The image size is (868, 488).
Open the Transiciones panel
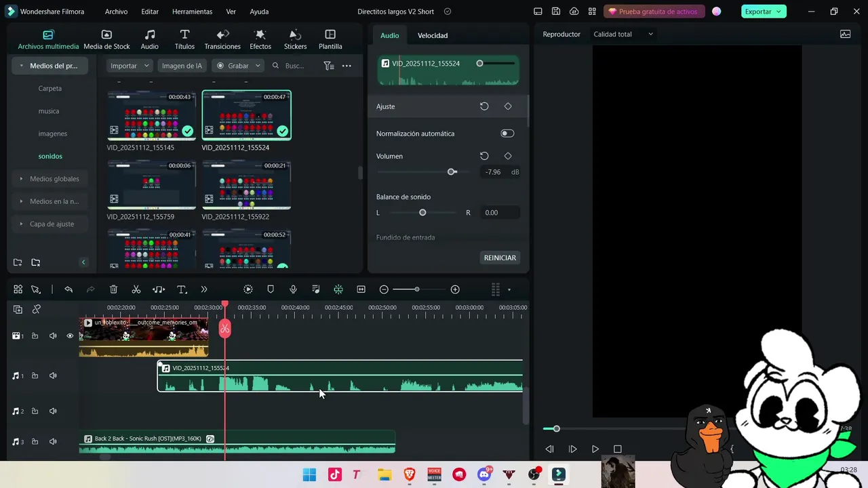(x=222, y=40)
